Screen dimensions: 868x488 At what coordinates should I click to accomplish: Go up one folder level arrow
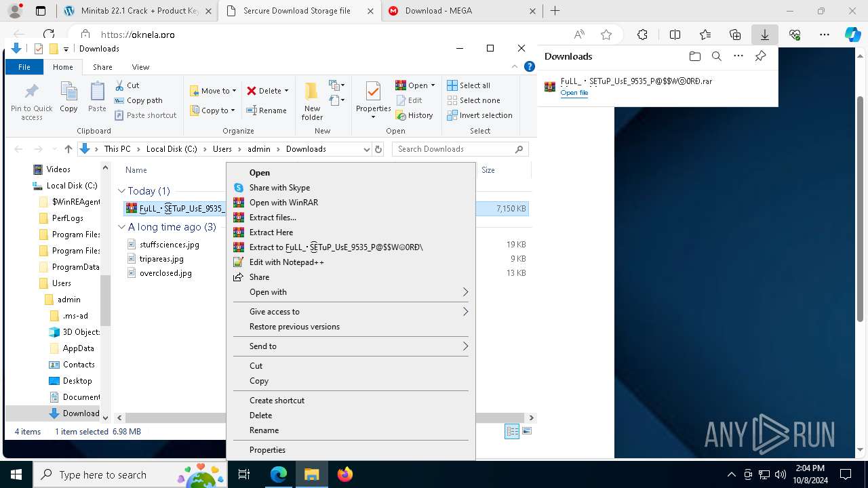68,149
